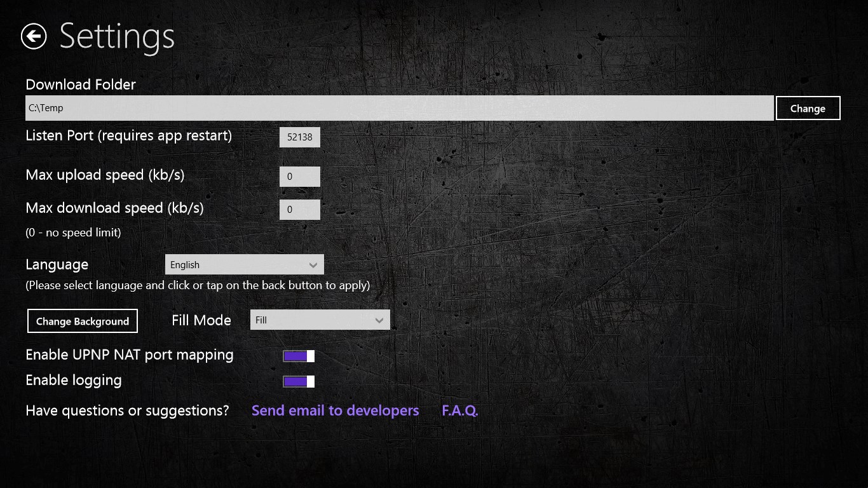
Task: Click the Download Folder heading label
Action: (81, 85)
